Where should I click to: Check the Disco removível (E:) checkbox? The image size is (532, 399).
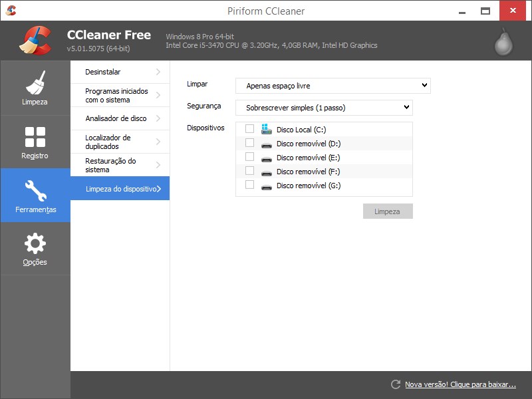click(x=250, y=156)
